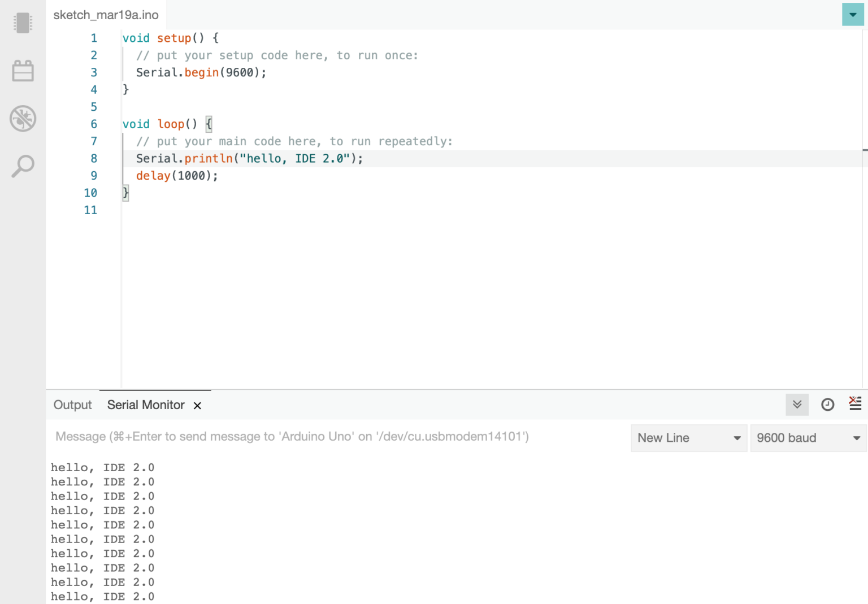
Task: Open the Boards Manager from sidebar
Action: pos(23,23)
